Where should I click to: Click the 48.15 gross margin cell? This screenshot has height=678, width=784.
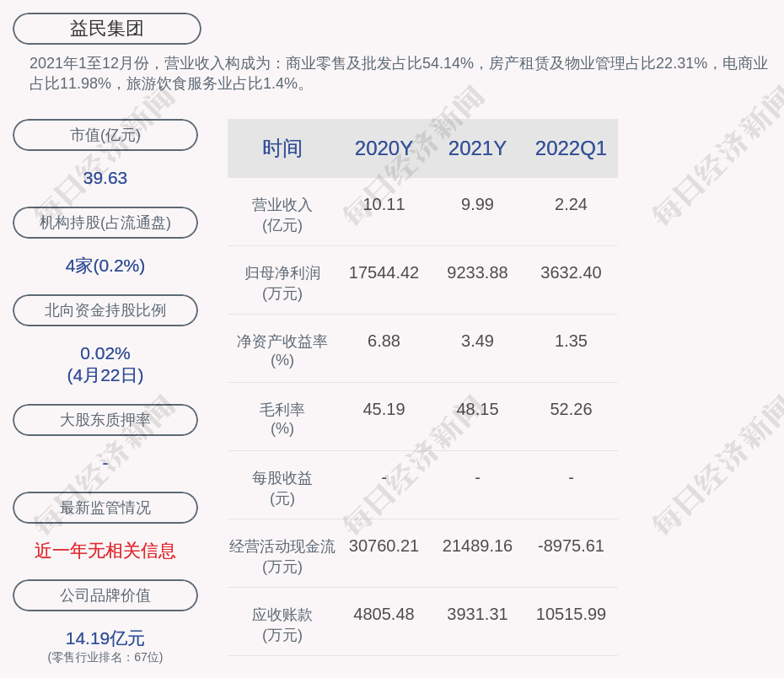point(477,410)
